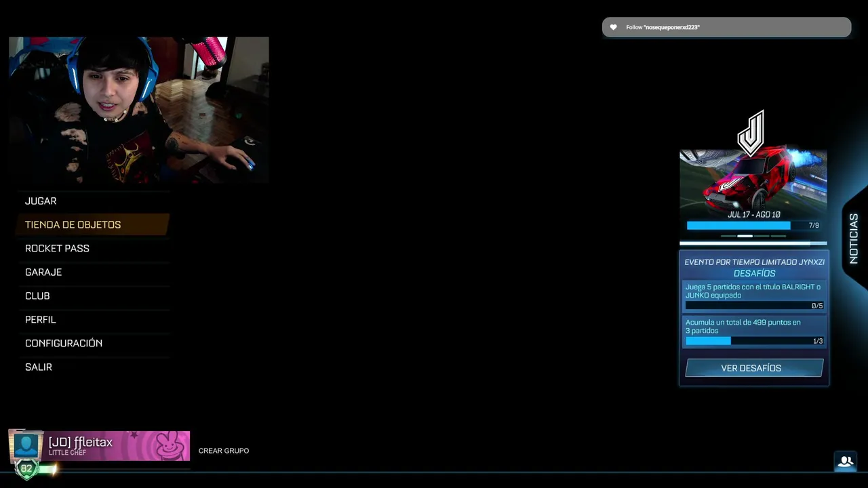868x488 pixels.
Task: Click the BALRIGHT or JUNKO challenge text
Action: click(x=753, y=291)
